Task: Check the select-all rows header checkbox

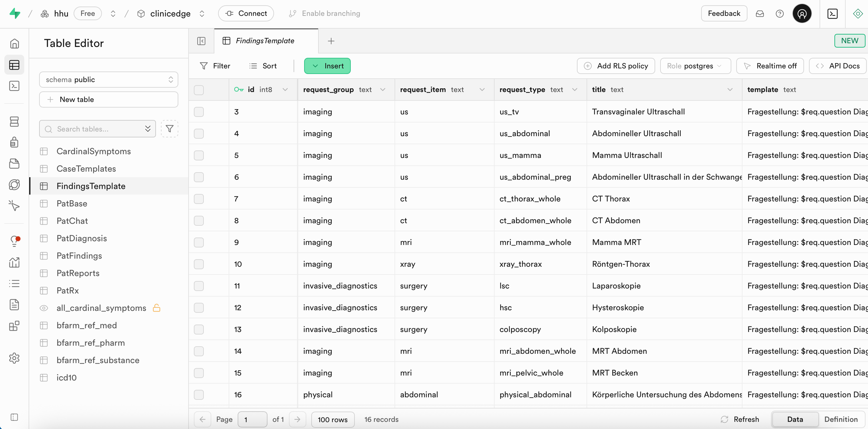Action: coord(199,90)
